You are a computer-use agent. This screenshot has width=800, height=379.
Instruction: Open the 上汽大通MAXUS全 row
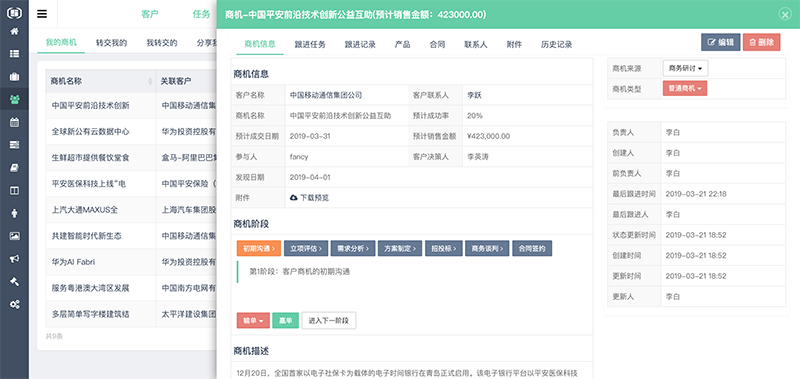[x=85, y=210]
